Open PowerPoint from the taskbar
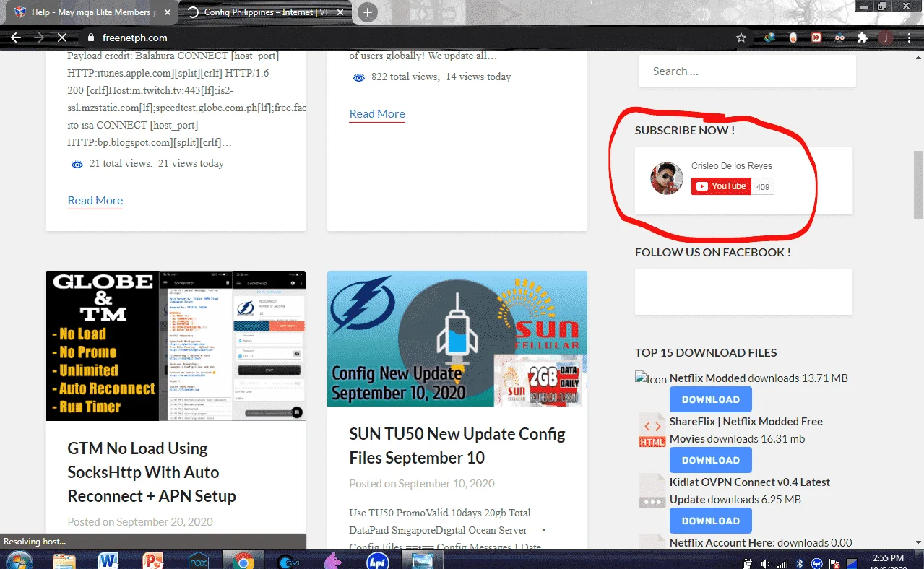This screenshot has width=924, height=569. point(153,561)
